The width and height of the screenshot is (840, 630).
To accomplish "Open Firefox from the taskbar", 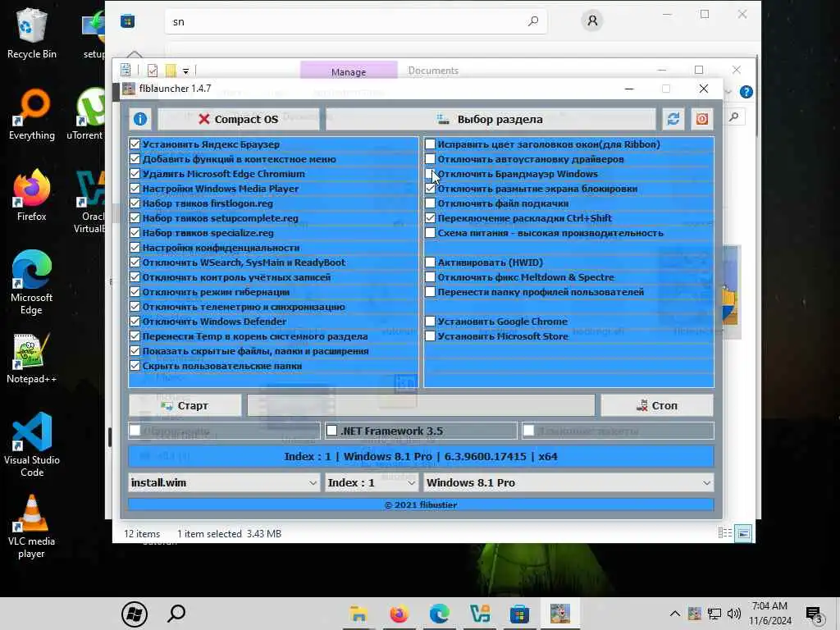I will (399, 614).
